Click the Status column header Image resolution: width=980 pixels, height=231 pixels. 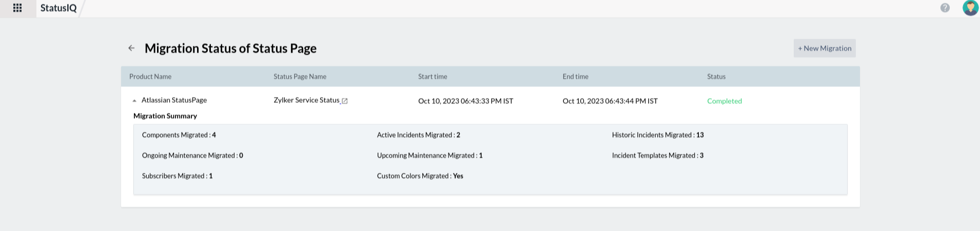[x=716, y=77]
